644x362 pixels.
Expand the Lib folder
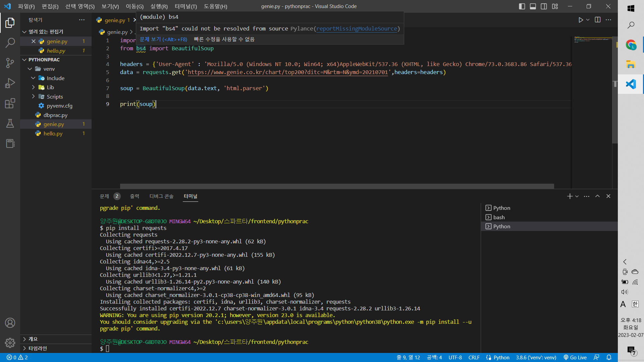pyautogui.click(x=33, y=87)
